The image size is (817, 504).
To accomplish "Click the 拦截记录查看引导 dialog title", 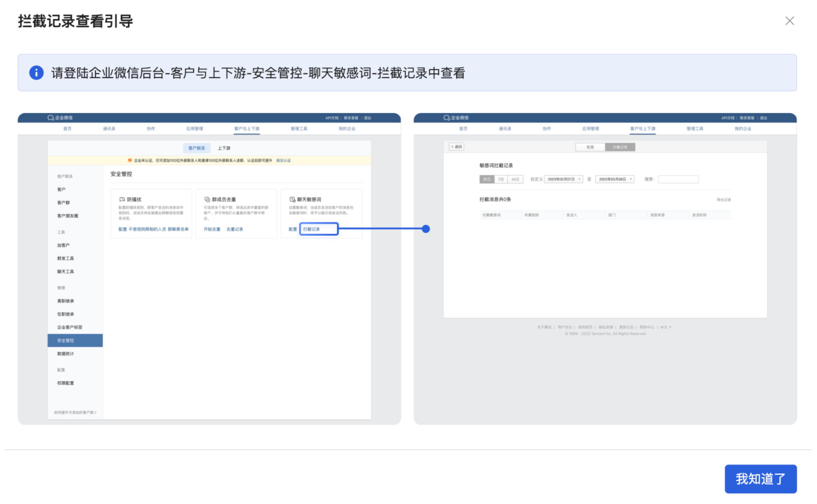I will tap(75, 21).
